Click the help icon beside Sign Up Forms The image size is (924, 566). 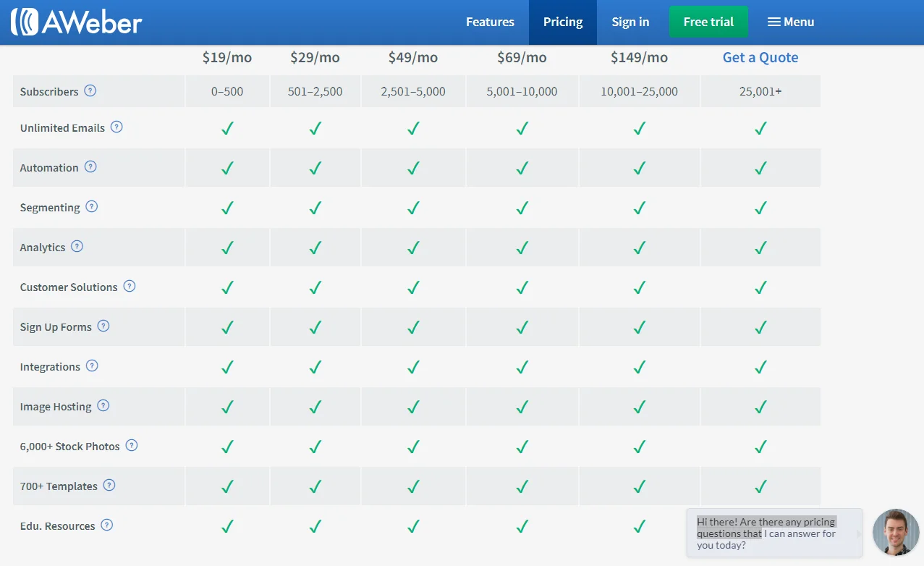point(103,326)
